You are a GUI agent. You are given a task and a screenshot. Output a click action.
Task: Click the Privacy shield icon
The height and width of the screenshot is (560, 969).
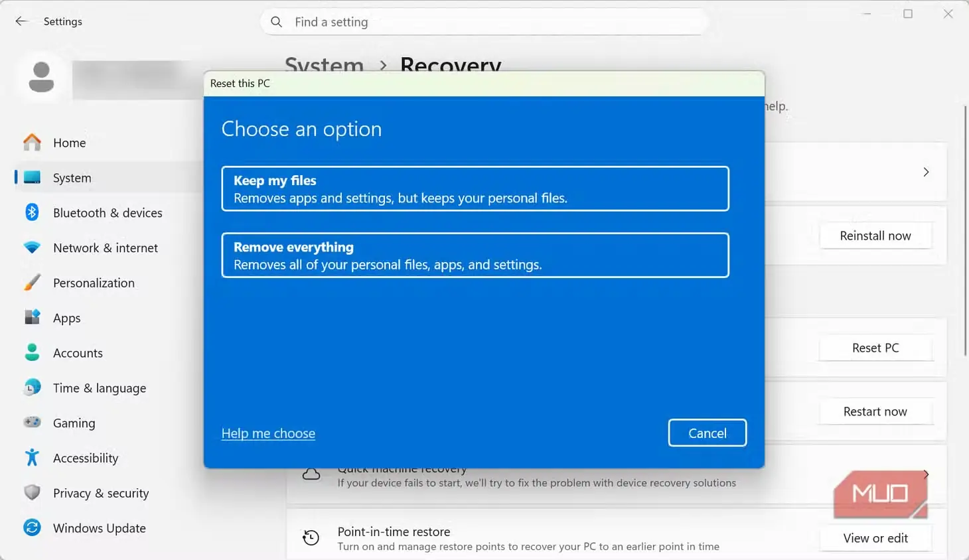coord(32,492)
